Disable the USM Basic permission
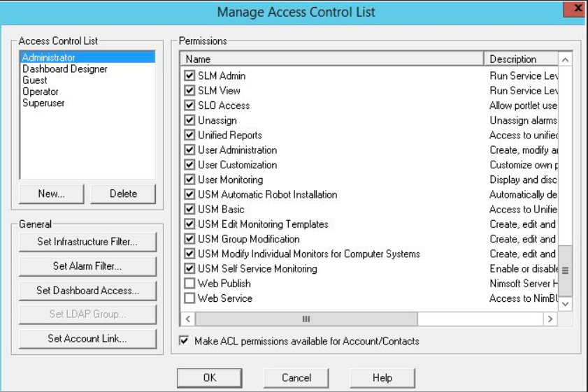 pos(189,209)
